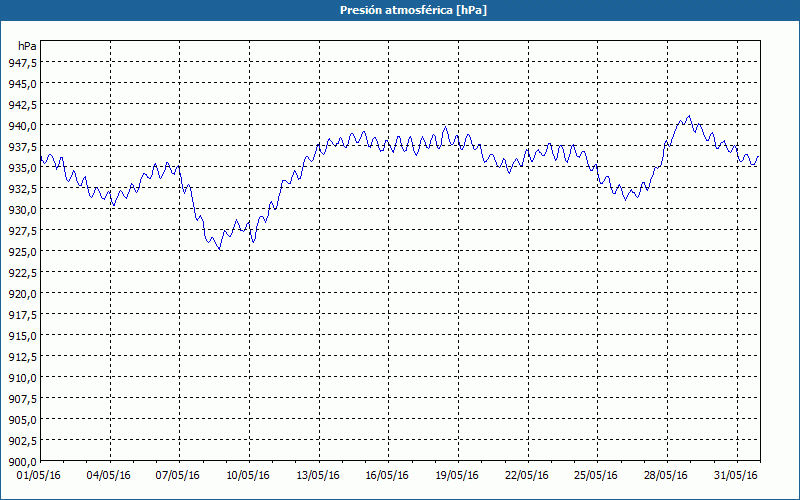This screenshot has height=500, width=800.
Task: Click the 935,0 y-axis value
Action: [x=22, y=167]
